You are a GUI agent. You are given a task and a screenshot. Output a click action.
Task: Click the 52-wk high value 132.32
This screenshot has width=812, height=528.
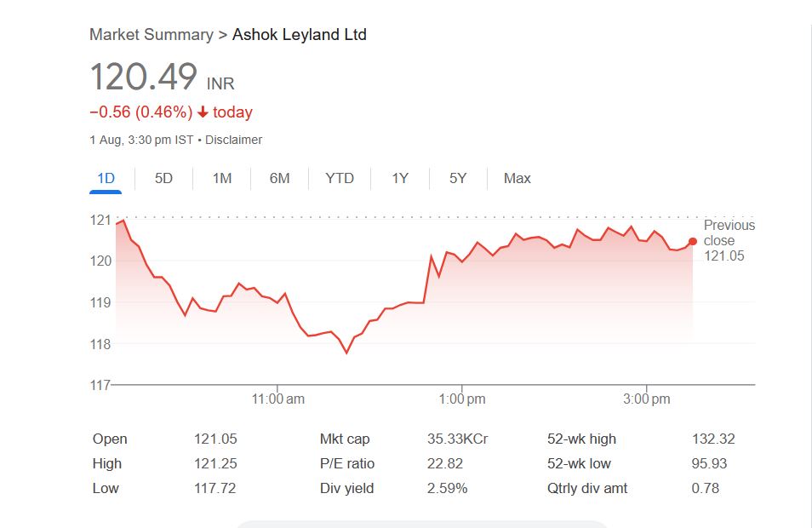[713, 439]
